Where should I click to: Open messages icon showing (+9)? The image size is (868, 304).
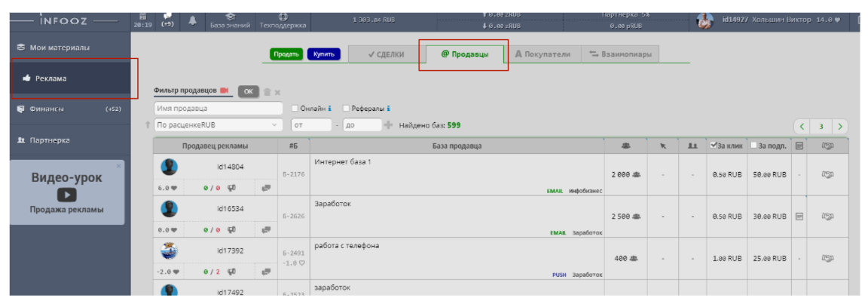point(167,21)
